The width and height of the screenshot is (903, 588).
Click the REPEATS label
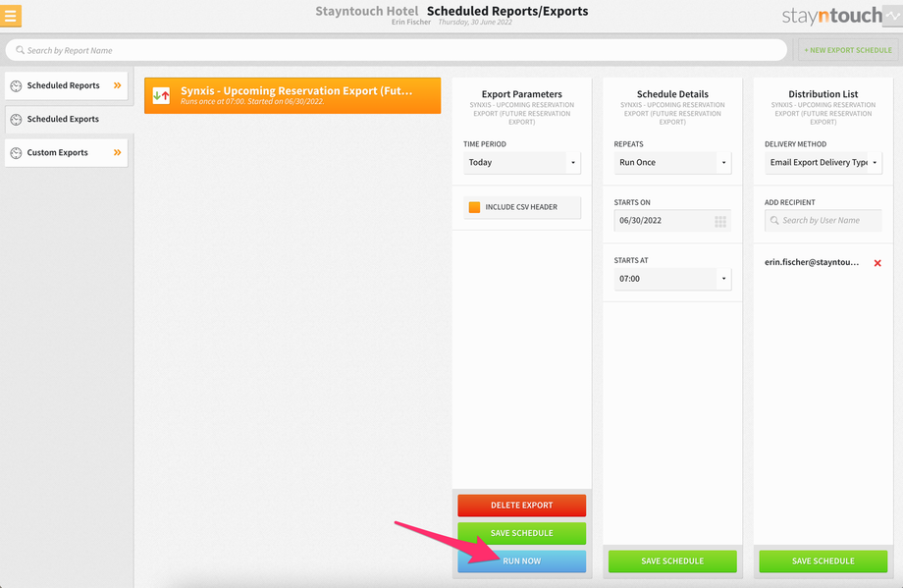(629, 144)
